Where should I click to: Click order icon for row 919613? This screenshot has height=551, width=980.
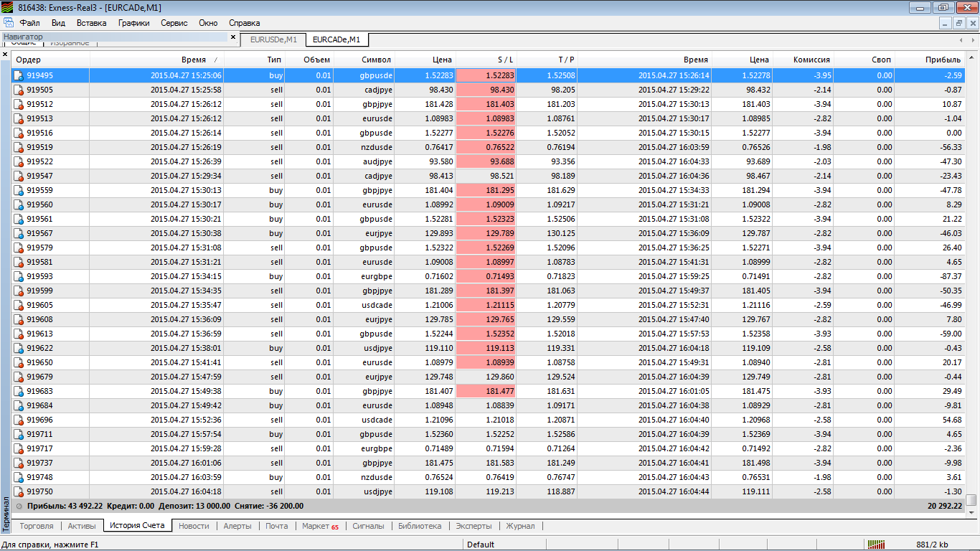click(19, 334)
